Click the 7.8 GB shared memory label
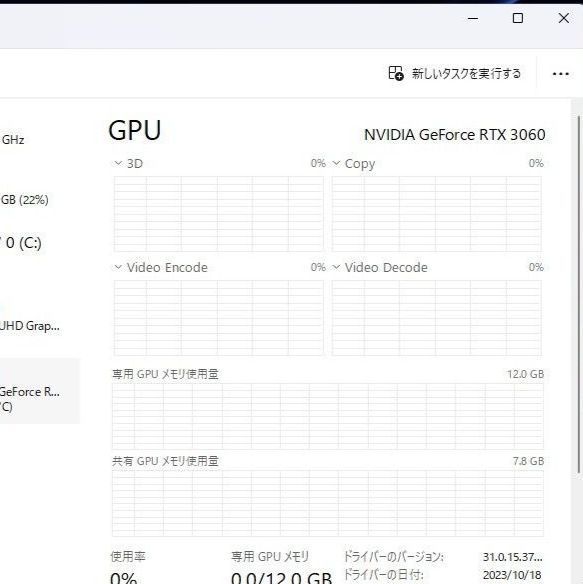Screen dimensions: 583x584 (x=528, y=461)
